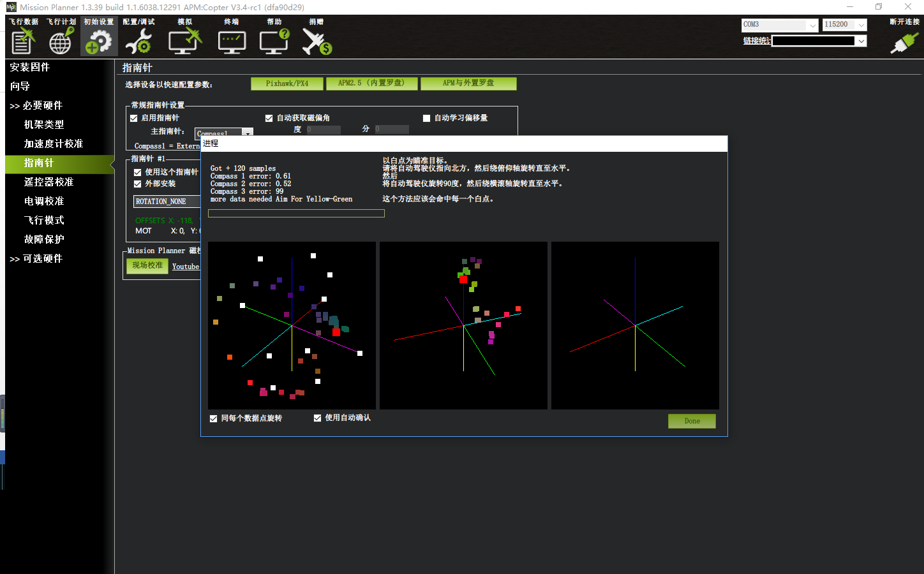Image resolution: width=924 pixels, height=574 pixels.
Task: Select 遥控器校准 in the sidebar
Action: [48, 182]
